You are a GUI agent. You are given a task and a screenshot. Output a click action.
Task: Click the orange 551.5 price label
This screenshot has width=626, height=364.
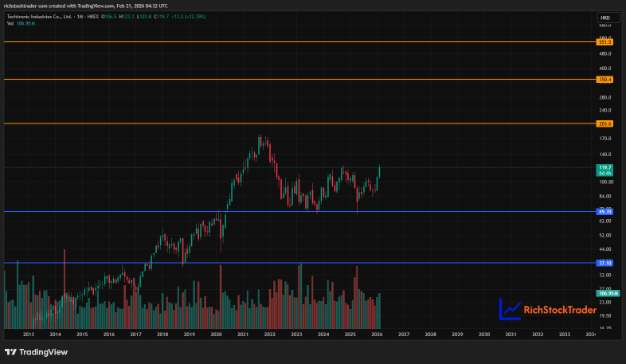[x=604, y=42]
